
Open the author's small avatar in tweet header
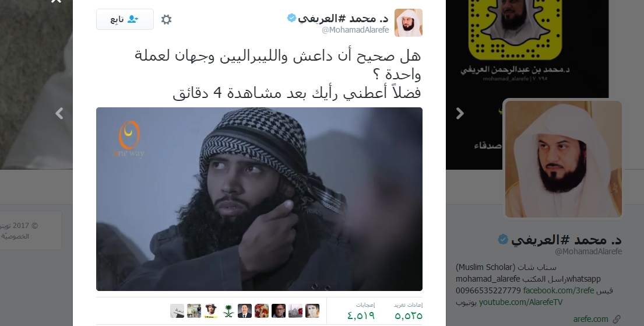point(408,23)
